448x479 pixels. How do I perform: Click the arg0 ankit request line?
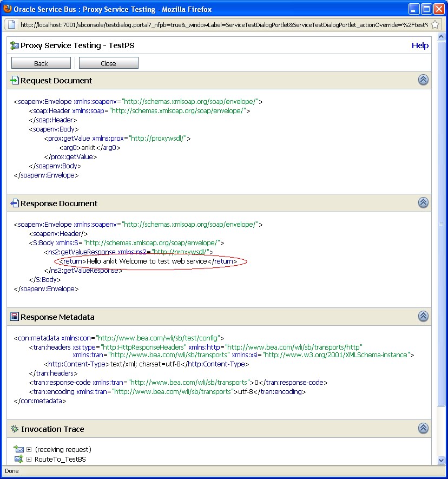[x=90, y=148]
